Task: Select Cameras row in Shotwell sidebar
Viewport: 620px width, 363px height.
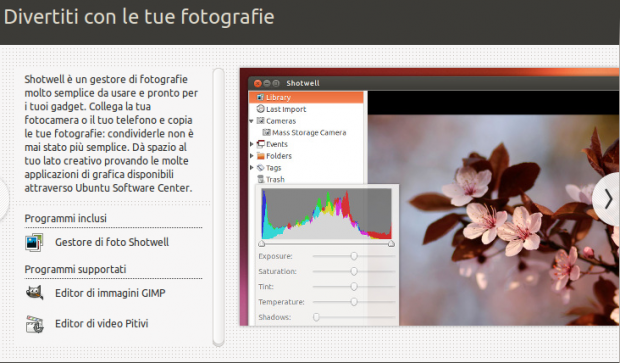Action: coord(306,121)
